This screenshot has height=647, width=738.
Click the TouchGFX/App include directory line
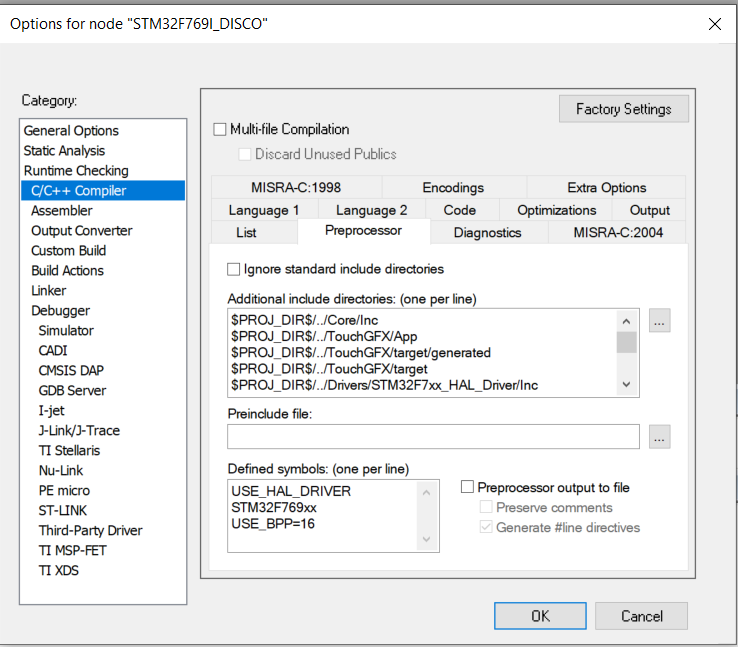324,337
